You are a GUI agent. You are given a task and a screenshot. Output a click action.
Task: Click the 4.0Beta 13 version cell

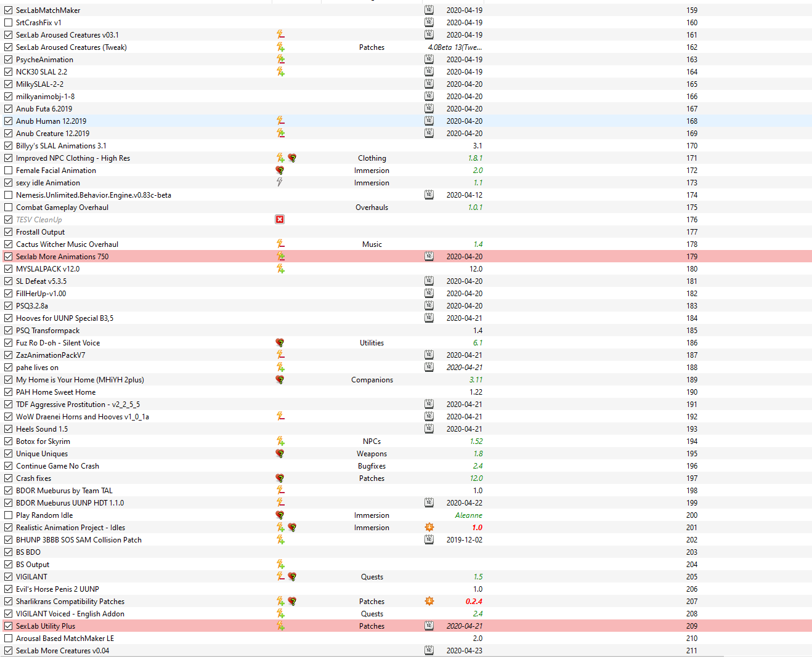(455, 47)
